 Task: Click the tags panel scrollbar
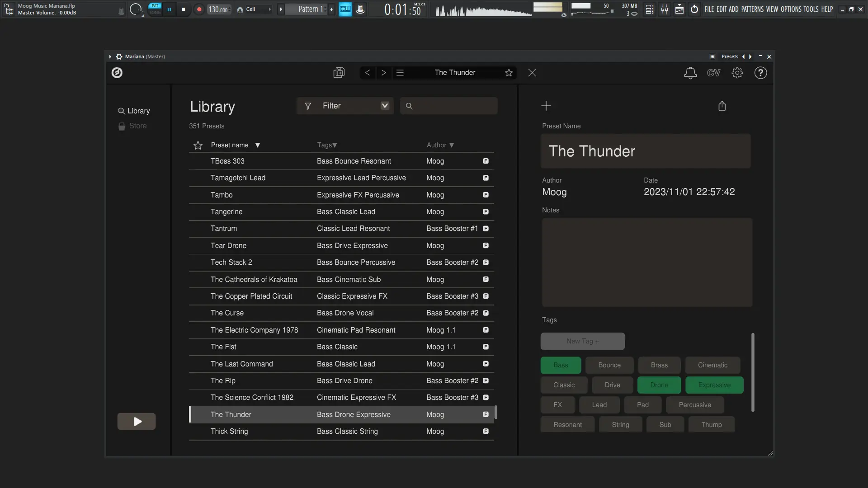point(753,372)
